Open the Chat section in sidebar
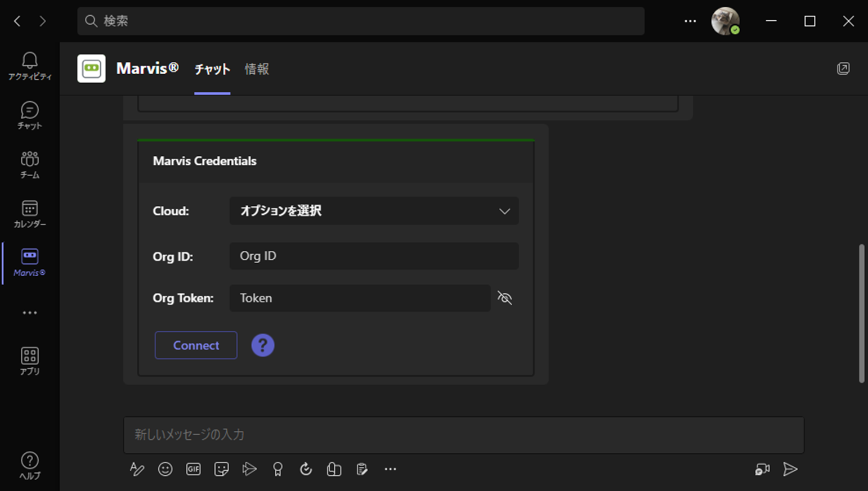868x491 pixels. tap(29, 115)
